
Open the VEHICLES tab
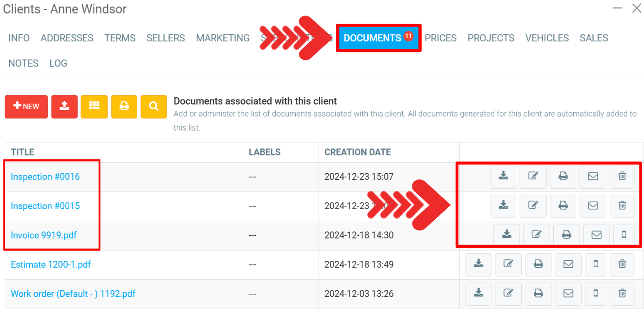[x=547, y=38]
